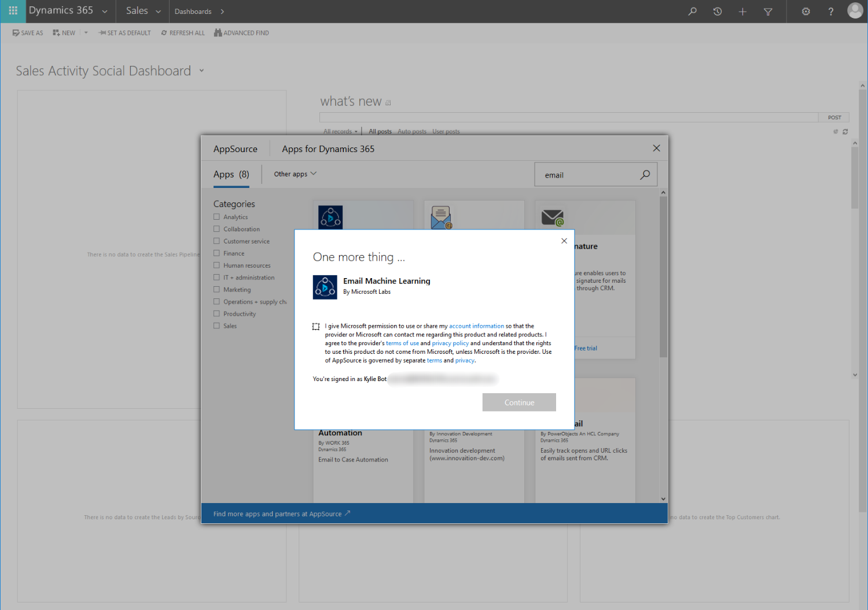Viewport: 868px width, 610px height.
Task: Click Advanced Find command
Action: point(241,33)
